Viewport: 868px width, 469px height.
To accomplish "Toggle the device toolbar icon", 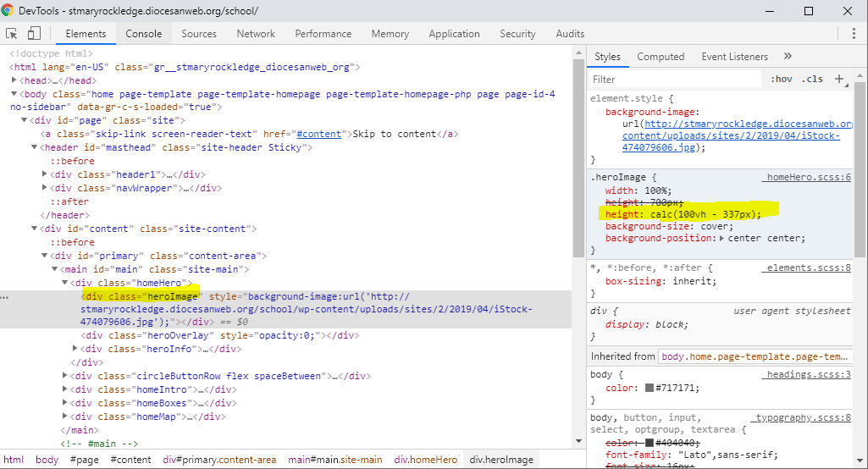I will (x=35, y=34).
